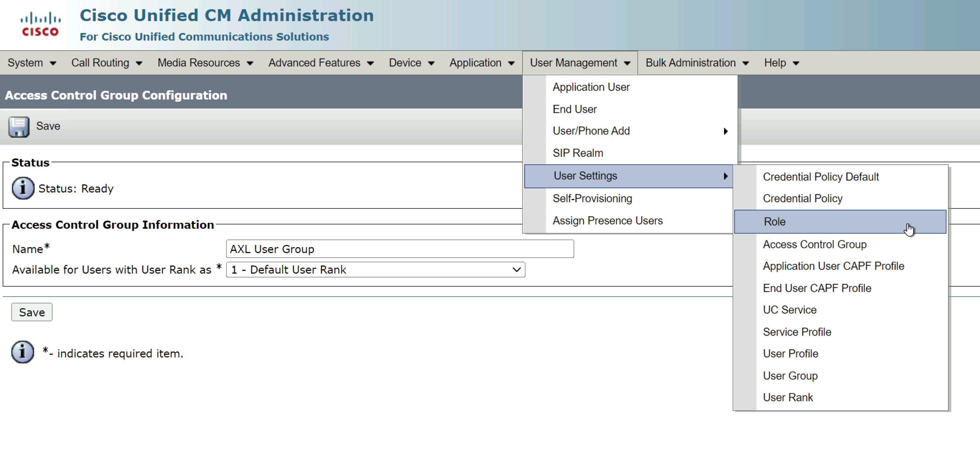Image resolution: width=980 pixels, height=458 pixels.
Task: Expand User/Phone Add submenu
Action: [630, 131]
